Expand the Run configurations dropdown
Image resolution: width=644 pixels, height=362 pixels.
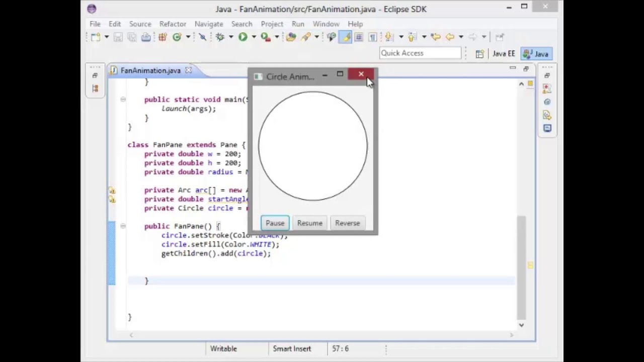[x=254, y=37]
